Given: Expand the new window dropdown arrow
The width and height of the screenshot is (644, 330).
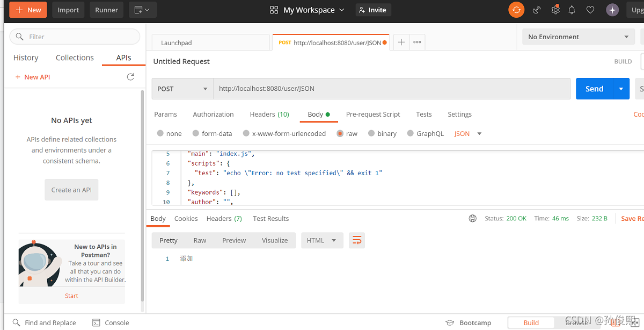Looking at the screenshot, I should (x=148, y=10).
